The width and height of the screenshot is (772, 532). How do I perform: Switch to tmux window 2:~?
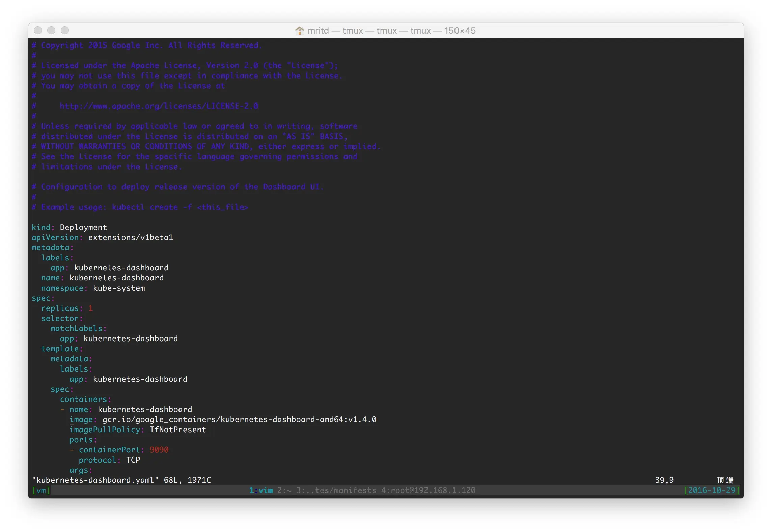point(284,490)
